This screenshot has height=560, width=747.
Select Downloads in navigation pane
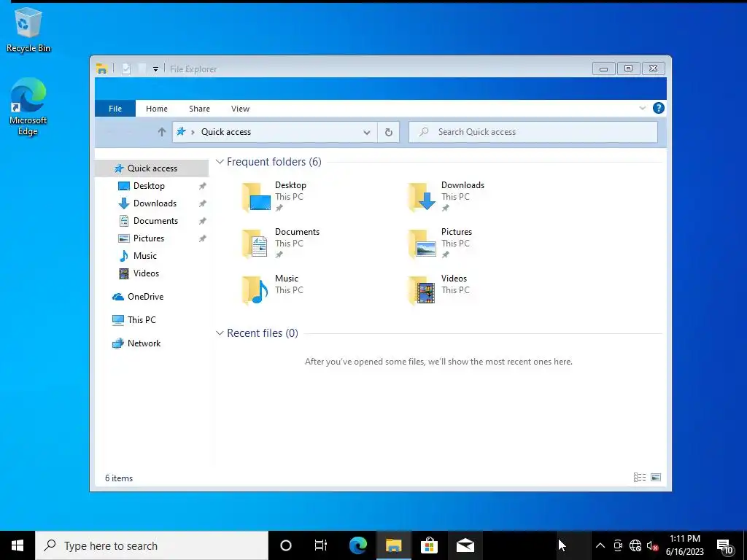click(155, 203)
